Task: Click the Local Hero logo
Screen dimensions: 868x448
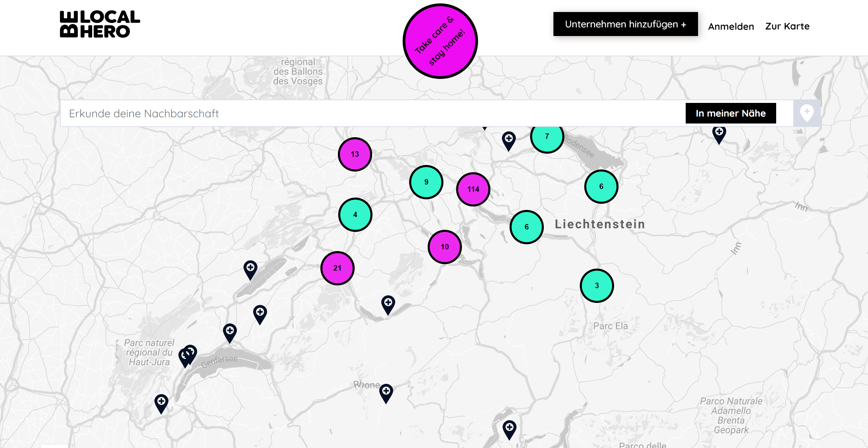Action: coord(100,24)
